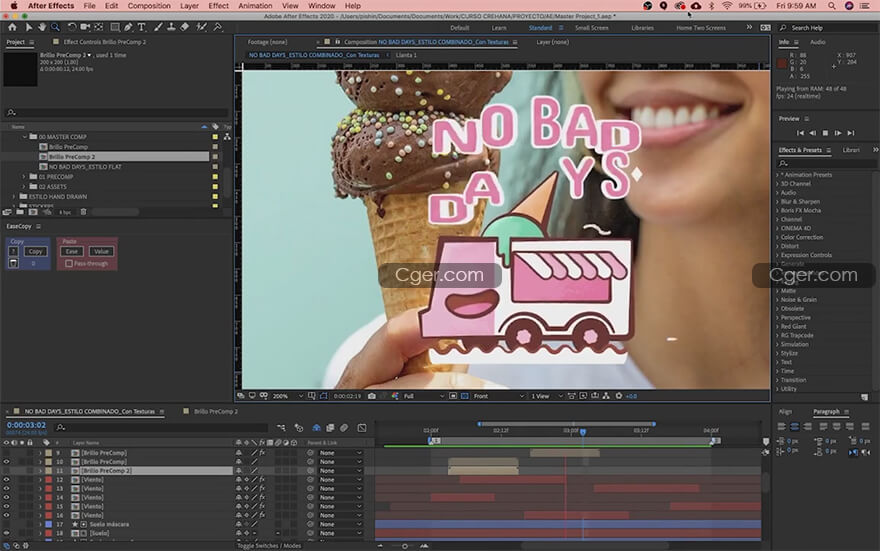
Task: Select the Type text tool
Action: (141, 27)
